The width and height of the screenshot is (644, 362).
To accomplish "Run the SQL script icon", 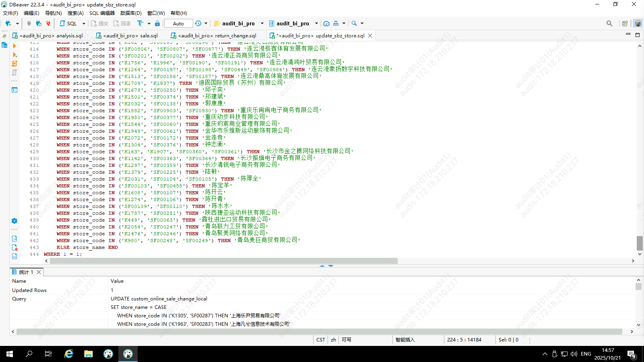I will 14,64.
